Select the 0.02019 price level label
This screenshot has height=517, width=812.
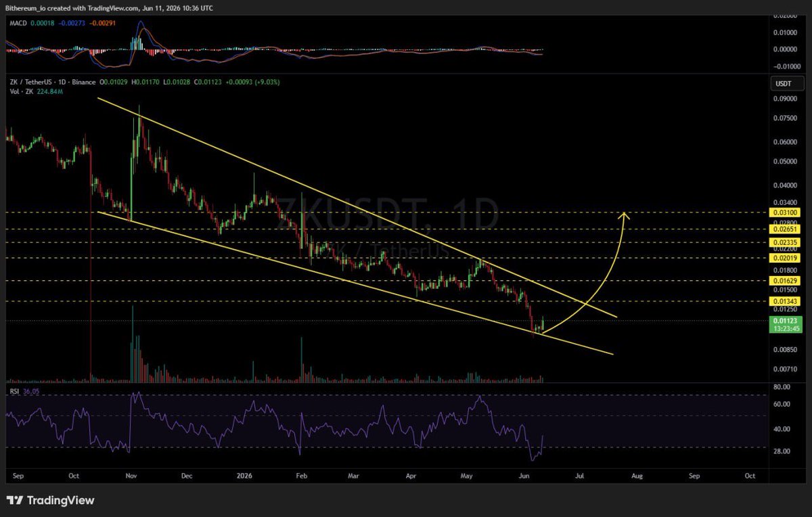785,258
